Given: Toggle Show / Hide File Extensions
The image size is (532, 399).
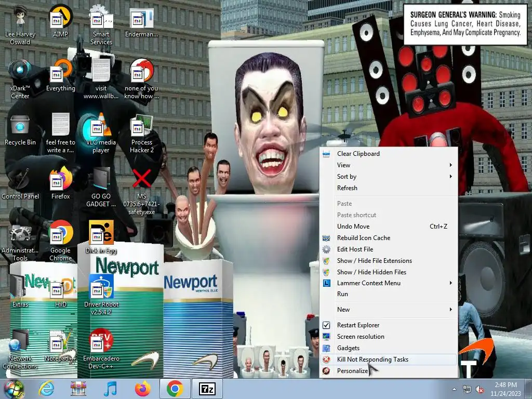Looking at the screenshot, I should [389, 261].
